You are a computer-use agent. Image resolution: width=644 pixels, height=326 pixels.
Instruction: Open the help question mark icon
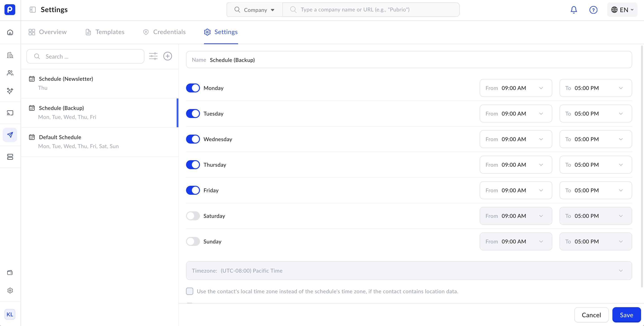pos(593,10)
